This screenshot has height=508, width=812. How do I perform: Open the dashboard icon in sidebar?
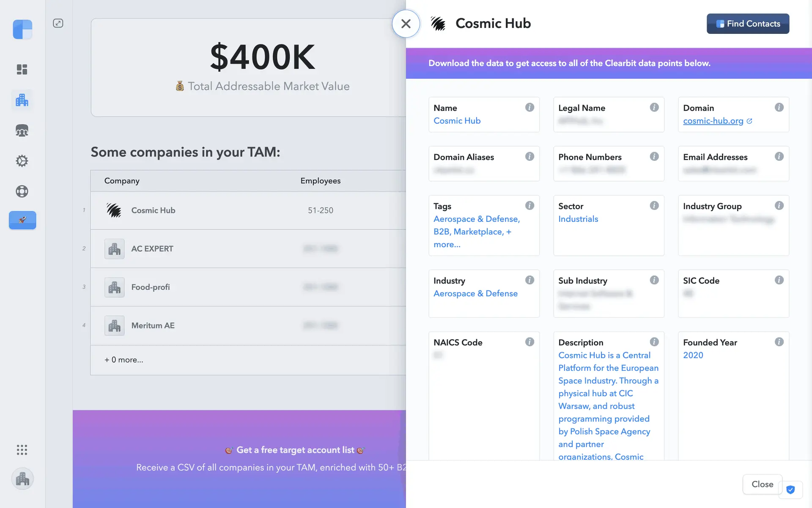(x=22, y=69)
